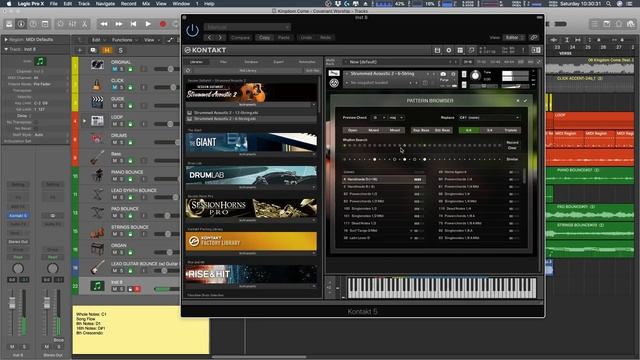Click the CLICK track metronome icon
The image size is (640, 360).
point(97,84)
